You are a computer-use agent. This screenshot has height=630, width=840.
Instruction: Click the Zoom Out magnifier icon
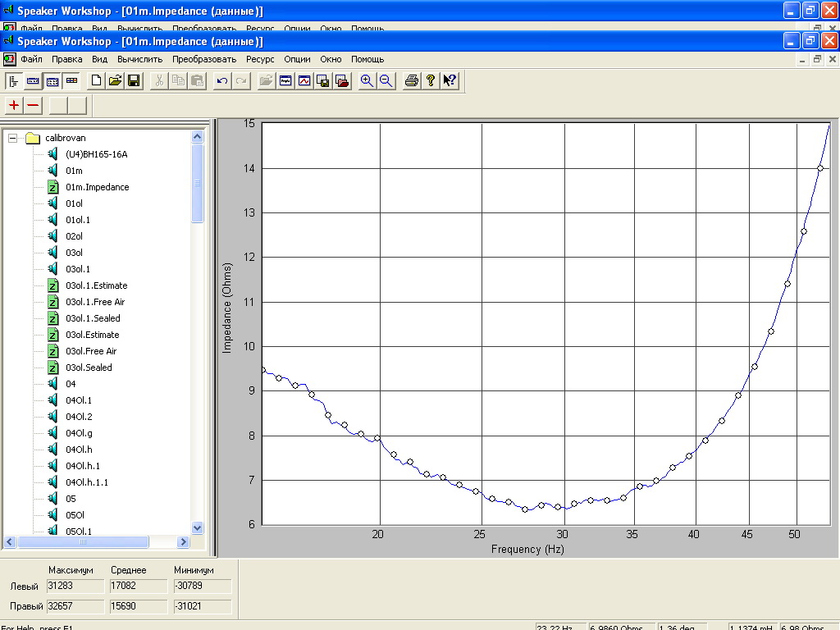[x=385, y=80]
